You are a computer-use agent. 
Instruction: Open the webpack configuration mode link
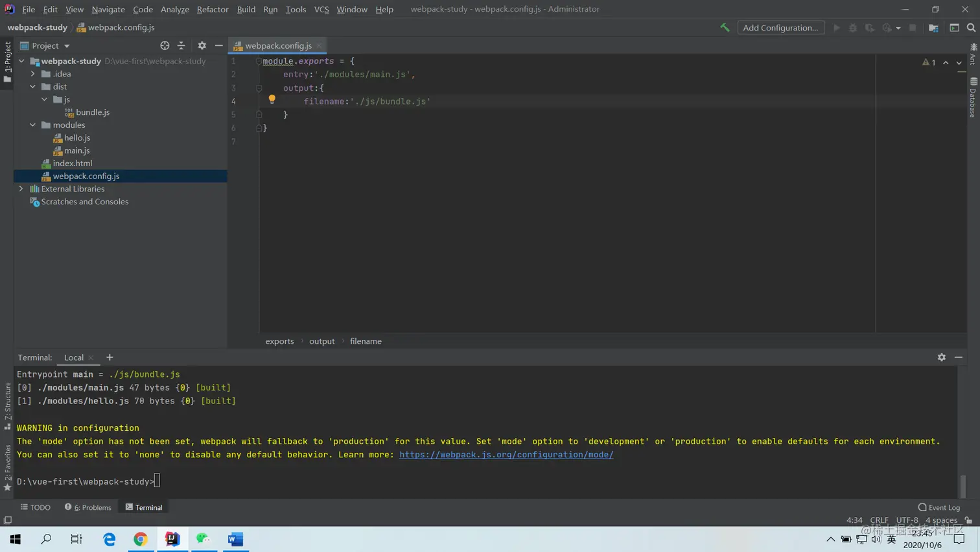pos(506,455)
